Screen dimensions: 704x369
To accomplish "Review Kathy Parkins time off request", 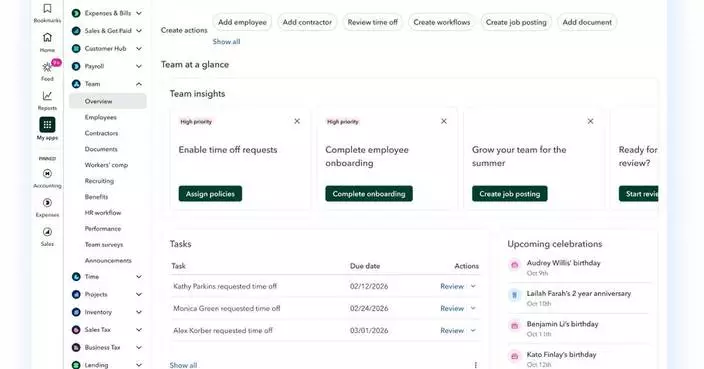I will coord(452,286).
